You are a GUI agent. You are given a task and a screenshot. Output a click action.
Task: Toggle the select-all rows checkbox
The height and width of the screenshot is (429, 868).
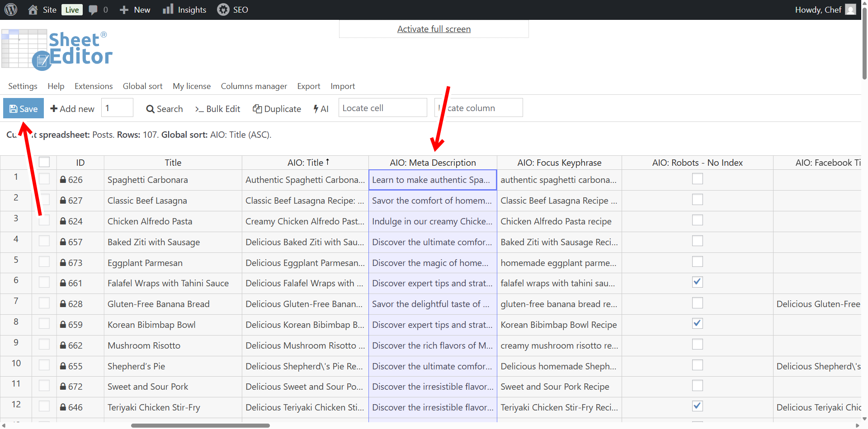click(x=44, y=162)
